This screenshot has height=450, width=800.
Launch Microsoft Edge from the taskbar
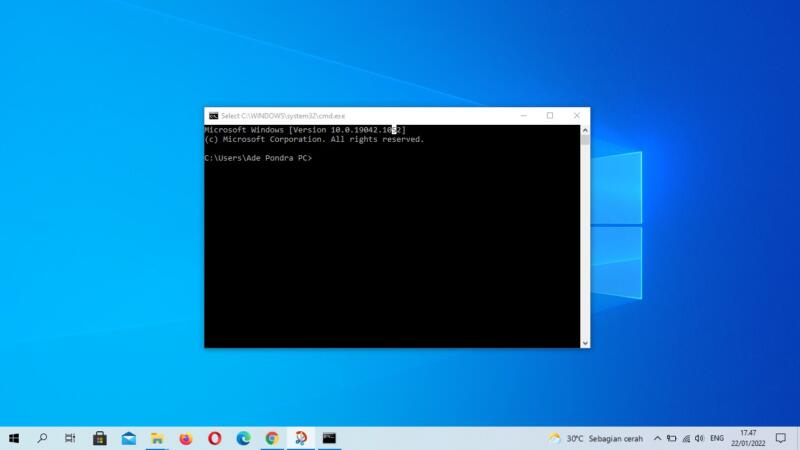coord(243,438)
